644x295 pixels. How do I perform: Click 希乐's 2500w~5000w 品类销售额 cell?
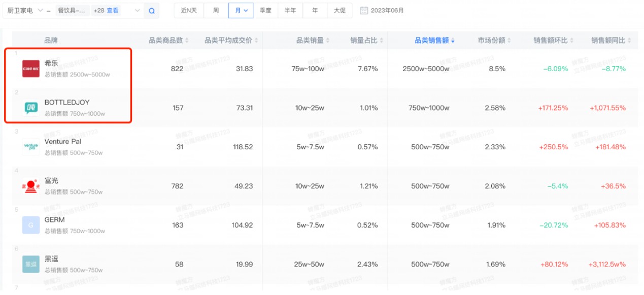click(x=426, y=69)
